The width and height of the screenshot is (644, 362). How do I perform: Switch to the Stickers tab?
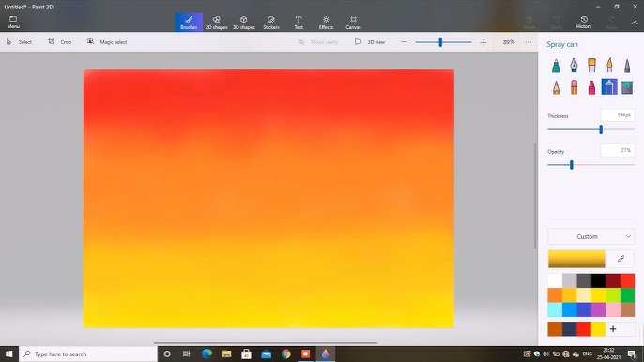point(271,22)
